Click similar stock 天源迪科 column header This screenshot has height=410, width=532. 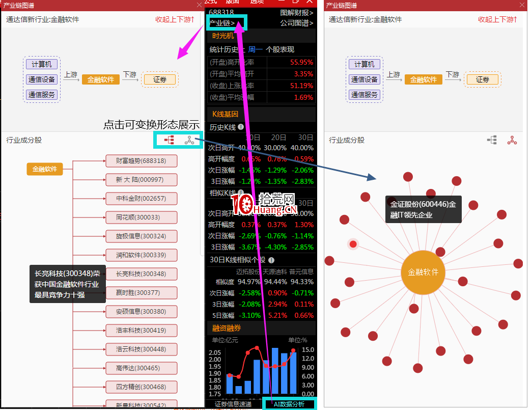(275, 271)
